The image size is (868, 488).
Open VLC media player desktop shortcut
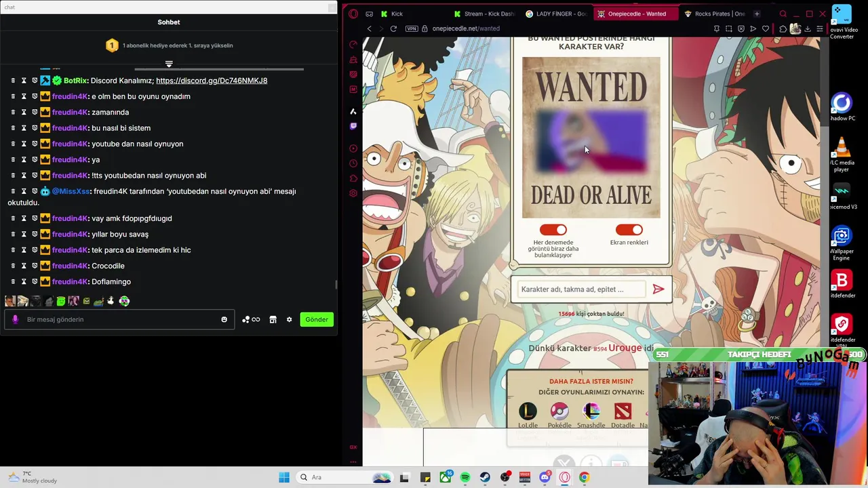click(x=842, y=155)
